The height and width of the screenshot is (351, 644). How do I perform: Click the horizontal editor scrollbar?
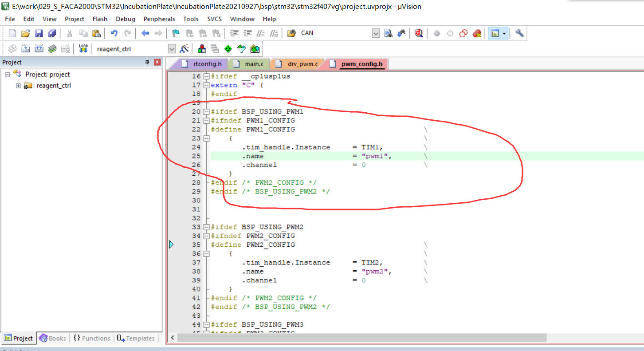pyautogui.click(x=355, y=338)
